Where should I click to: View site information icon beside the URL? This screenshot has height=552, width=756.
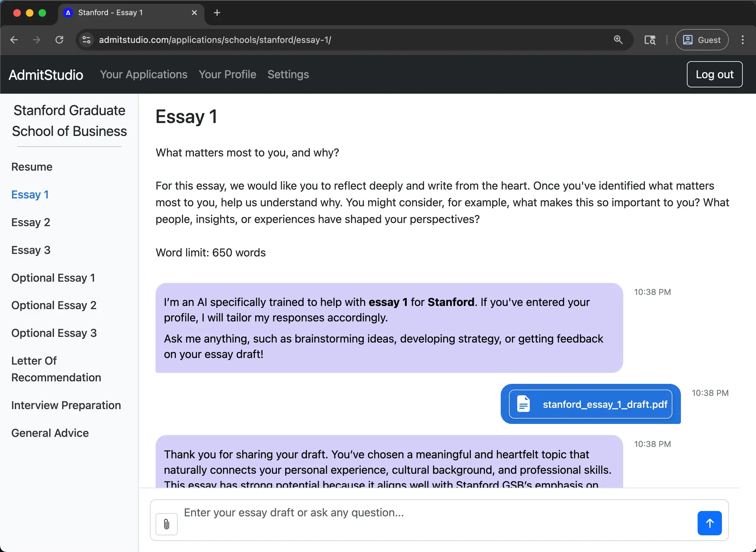coord(86,40)
